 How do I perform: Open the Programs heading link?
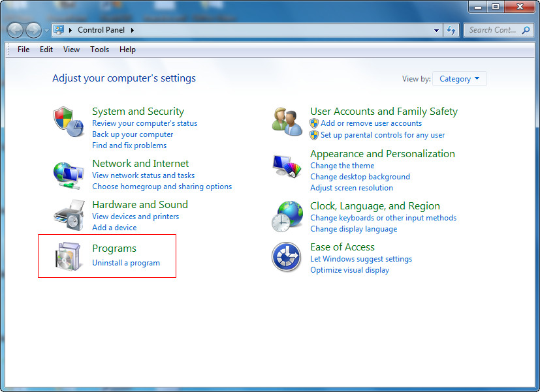[x=114, y=249]
